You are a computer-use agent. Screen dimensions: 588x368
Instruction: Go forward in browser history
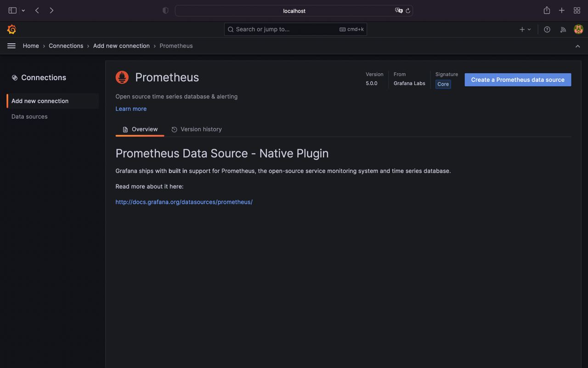[x=51, y=10]
